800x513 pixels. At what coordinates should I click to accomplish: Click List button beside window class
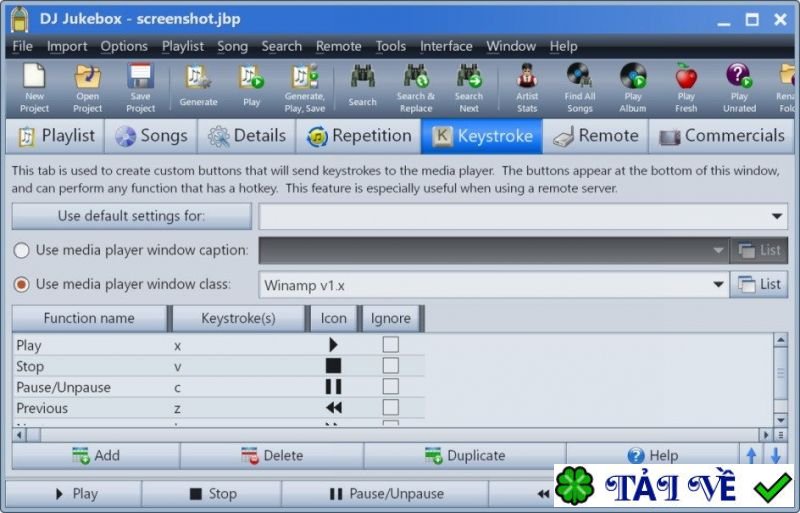coord(759,284)
